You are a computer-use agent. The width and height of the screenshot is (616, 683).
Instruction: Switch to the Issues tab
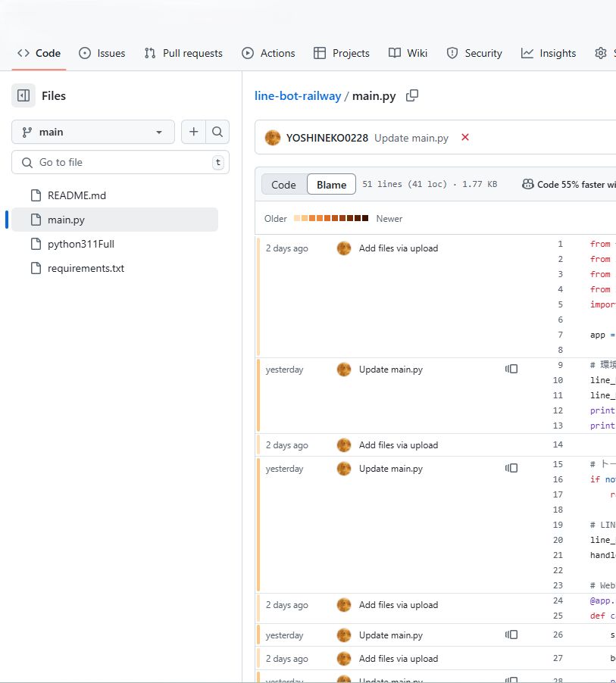102,53
